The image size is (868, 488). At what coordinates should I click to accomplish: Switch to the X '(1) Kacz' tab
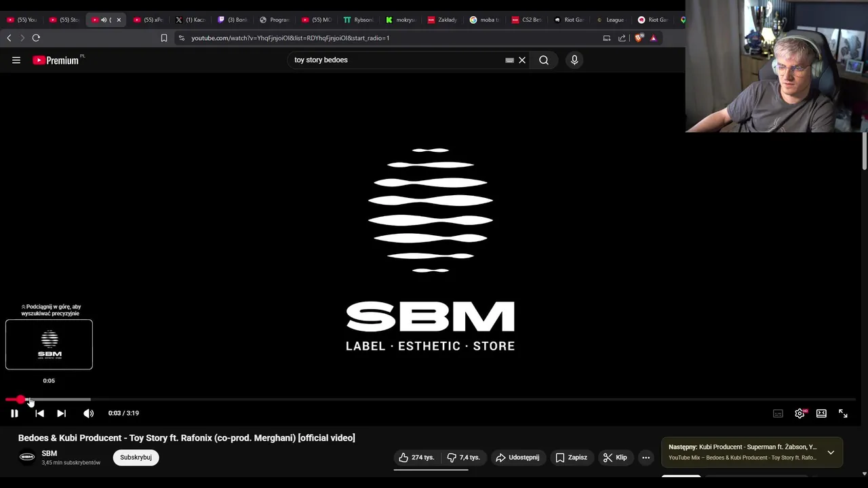(190, 20)
